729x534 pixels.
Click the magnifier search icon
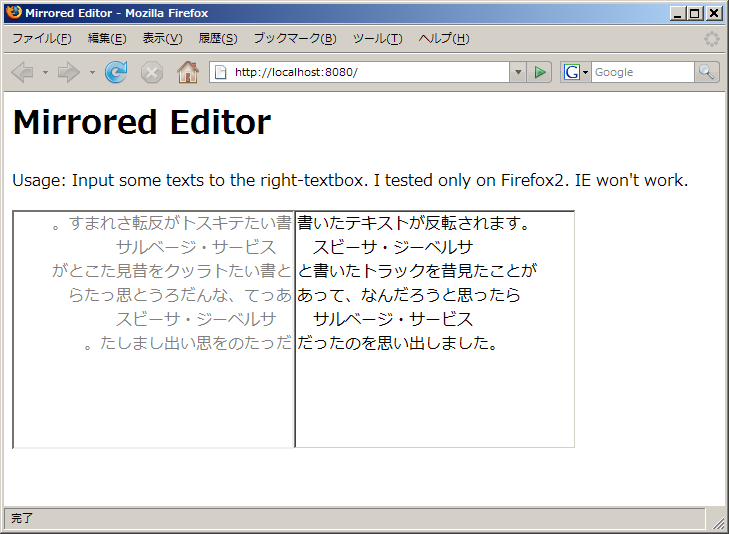pos(707,73)
